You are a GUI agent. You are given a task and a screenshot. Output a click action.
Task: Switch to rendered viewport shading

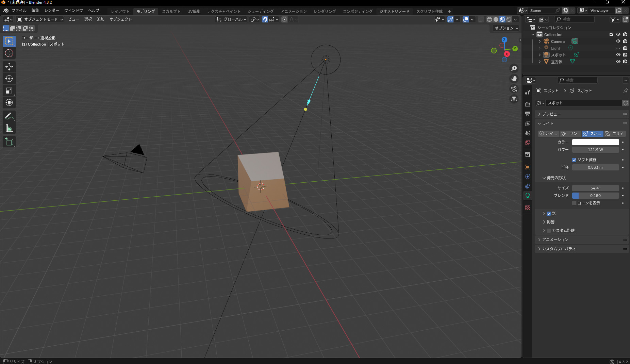click(509, 19)
